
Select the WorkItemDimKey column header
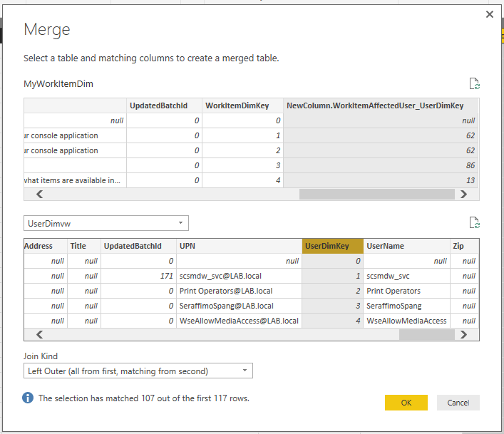tap(242, 105)
